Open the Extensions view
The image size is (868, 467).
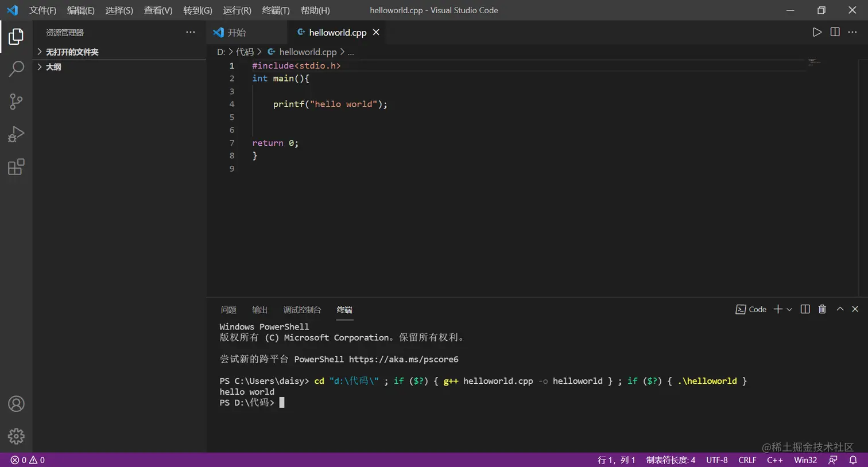click(16, 166)
